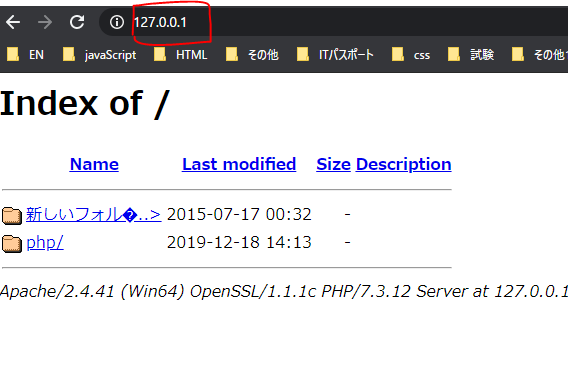Open the 試験 bookmark folder
Viewport: 568px width, 372px height.
pos(471,55)
